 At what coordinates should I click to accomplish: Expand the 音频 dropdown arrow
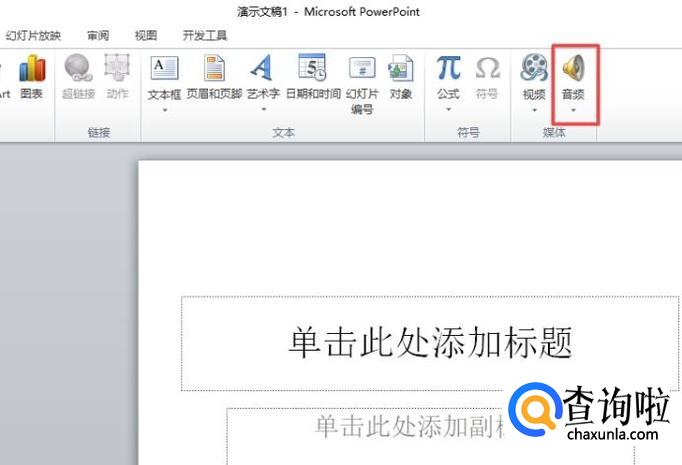(x=573, y=110)
